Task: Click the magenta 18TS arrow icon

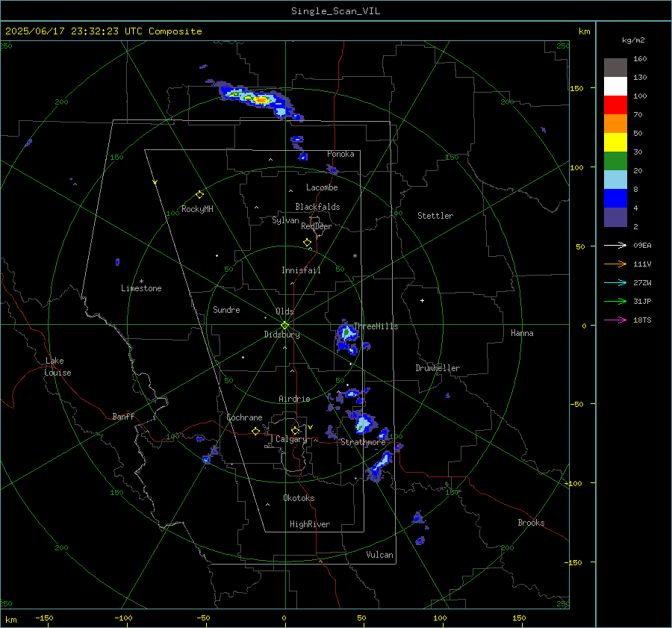Action: 615,320
